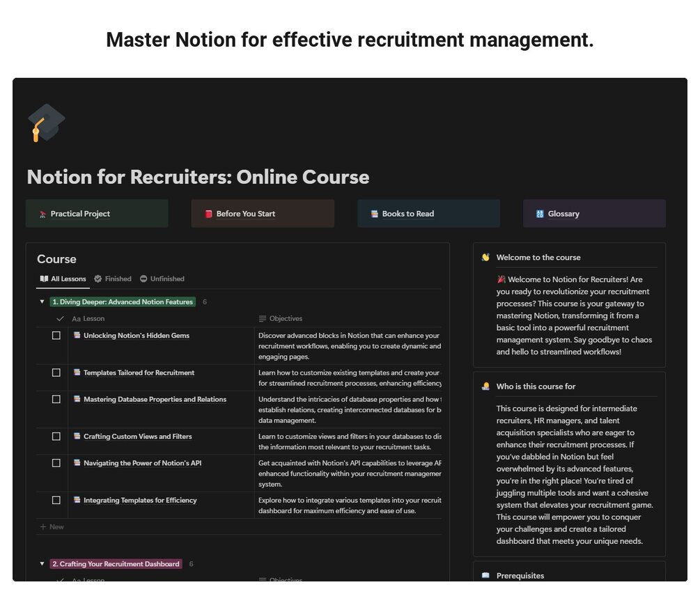The width and height of the screenshot is (700, 594).
Task: Click the plus icon beside New
Action: [x=43, y=526]
